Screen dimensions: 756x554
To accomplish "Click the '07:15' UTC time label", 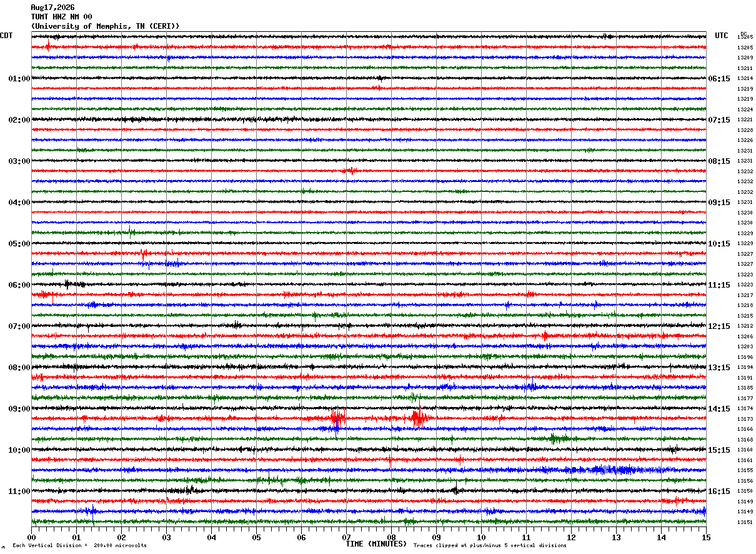I will pyautogui.click(x=719, y=120).
